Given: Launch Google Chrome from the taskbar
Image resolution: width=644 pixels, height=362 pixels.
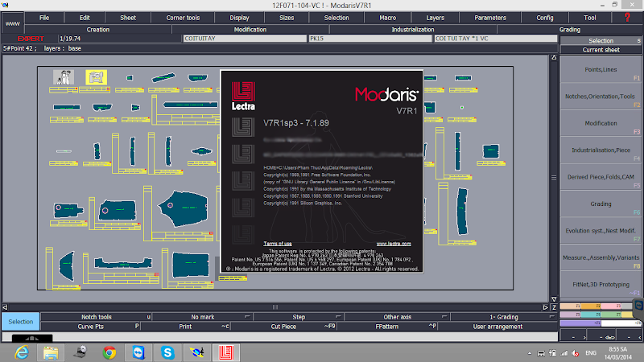Looking at the screenshot, I should [x=109, y=352].
